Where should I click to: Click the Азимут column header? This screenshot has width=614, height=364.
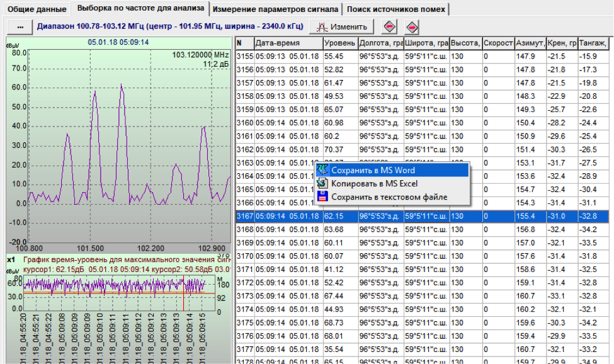pos(530,43)
